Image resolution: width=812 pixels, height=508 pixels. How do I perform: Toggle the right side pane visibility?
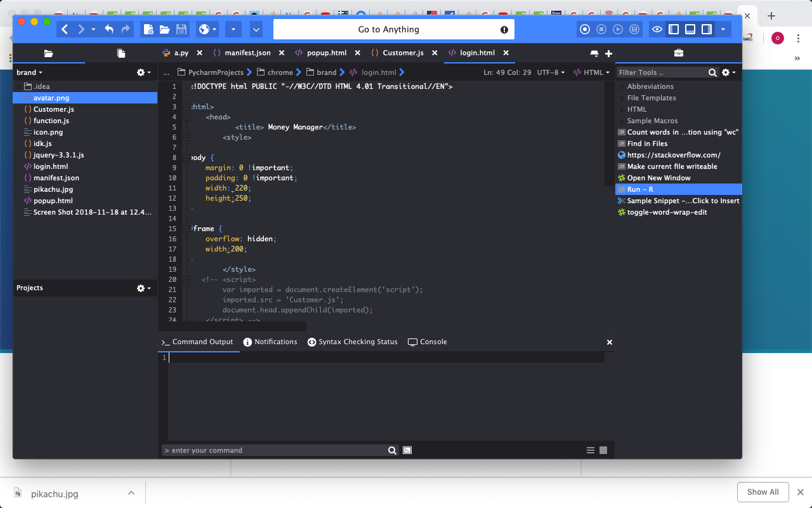click(x=707, y=29)
